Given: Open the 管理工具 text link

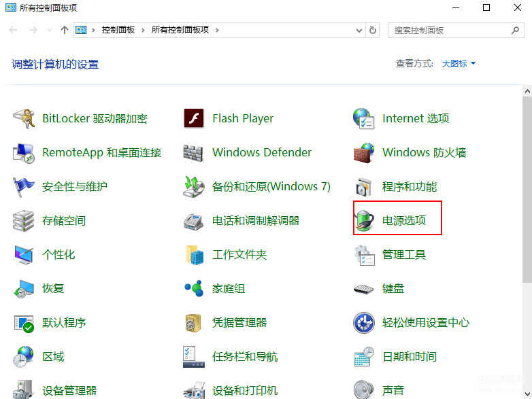Looking at the screenshot, I should tap(403, 255).
